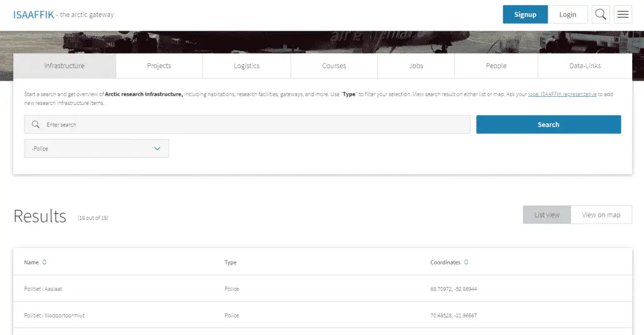Click the ISAAFFIK logo link

tap(34, 15)
